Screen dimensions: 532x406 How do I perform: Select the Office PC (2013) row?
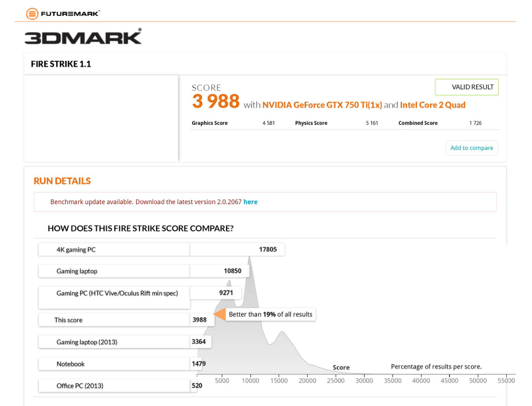(x=117, y=386)
